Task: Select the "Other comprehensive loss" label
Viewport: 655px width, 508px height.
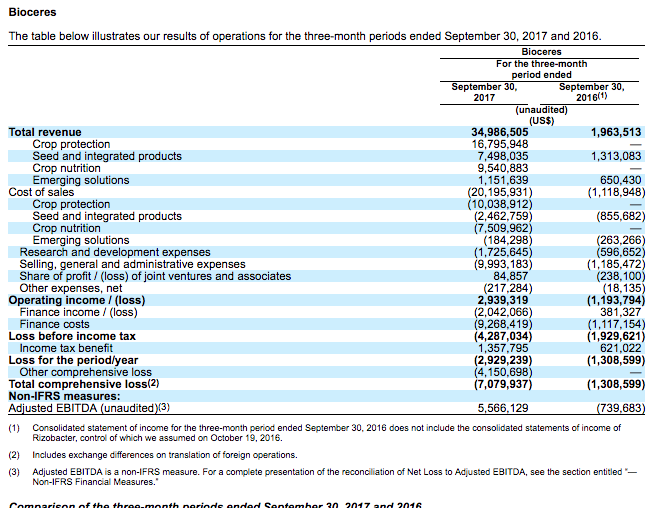Action: pos(85,372)
